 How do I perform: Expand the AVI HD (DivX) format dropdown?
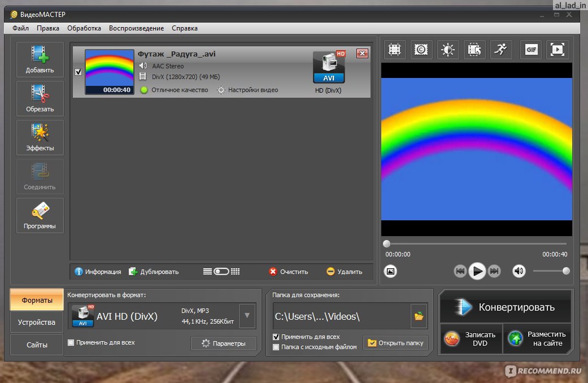pyautogui.click(x=247, y=316)
